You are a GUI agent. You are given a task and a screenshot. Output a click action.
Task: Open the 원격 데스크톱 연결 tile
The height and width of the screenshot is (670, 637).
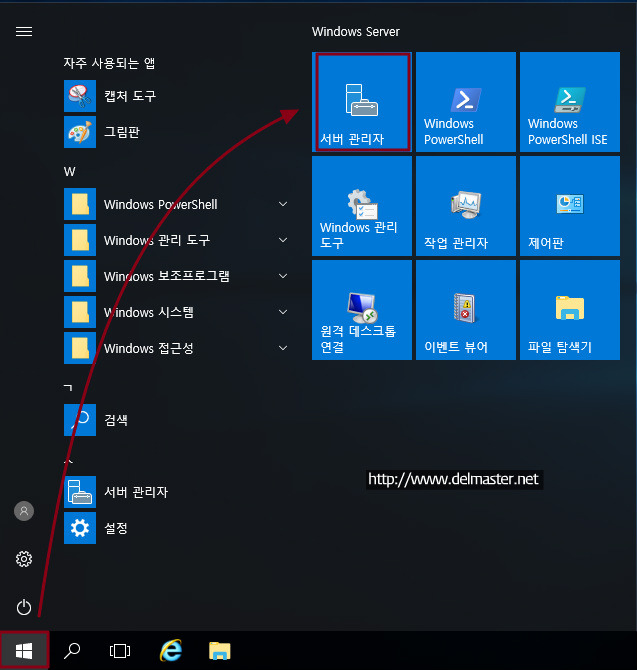362,310
